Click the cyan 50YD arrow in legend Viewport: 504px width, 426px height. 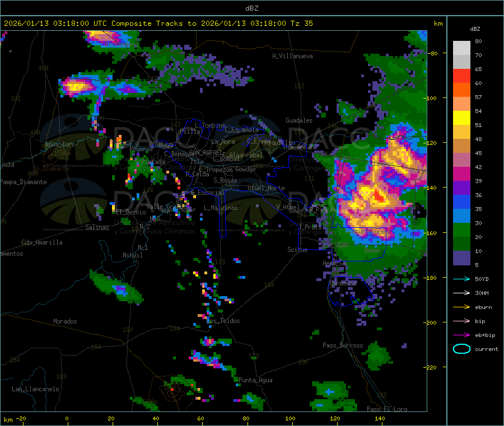pos(461,279)
